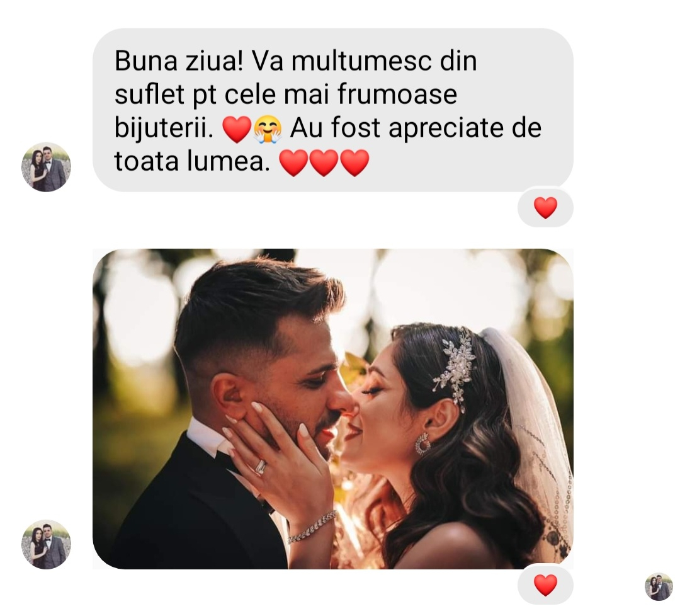Tap last heart of the three hearts

(354, 163)
